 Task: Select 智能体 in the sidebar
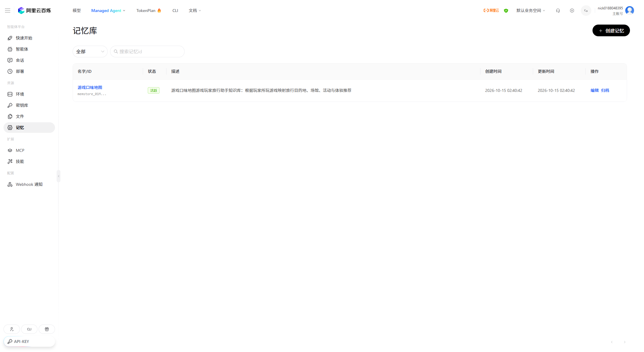29,49
